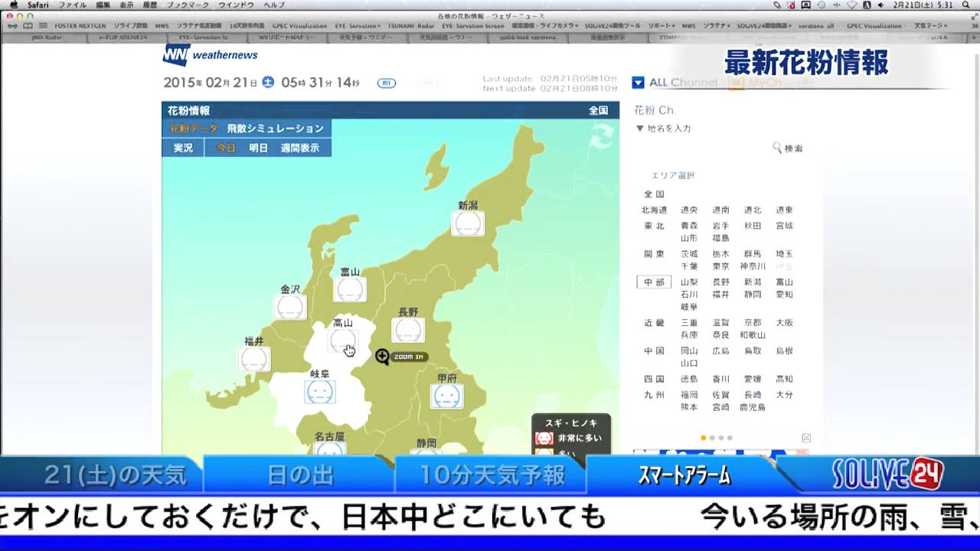Click the map refresh arrows icon

tap(601, 137)
